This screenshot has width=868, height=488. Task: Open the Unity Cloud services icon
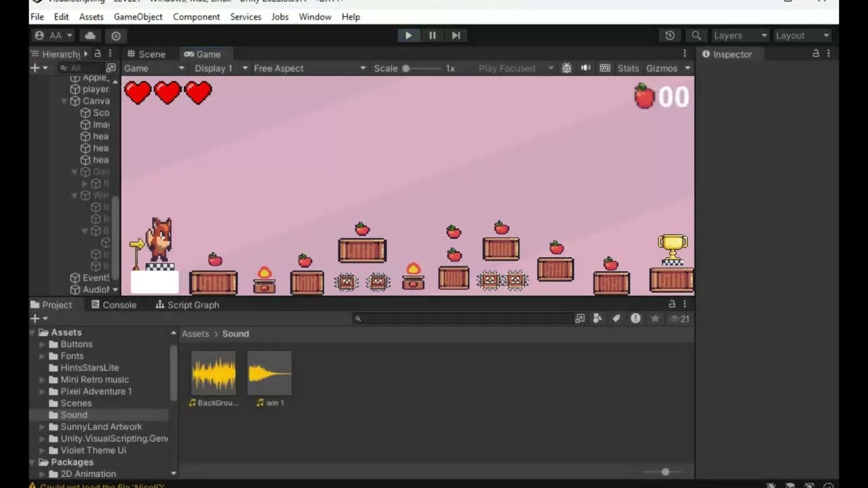[x=90, y=35]
